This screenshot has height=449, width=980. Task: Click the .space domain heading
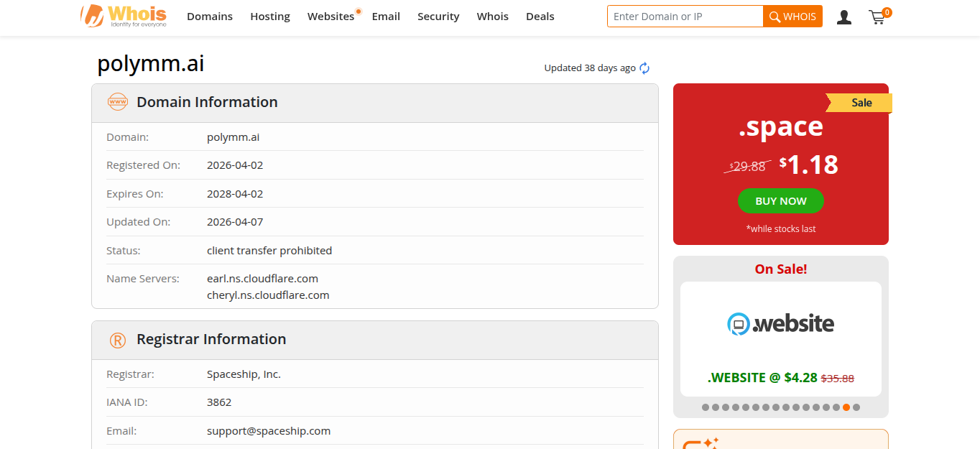point(781,127)
